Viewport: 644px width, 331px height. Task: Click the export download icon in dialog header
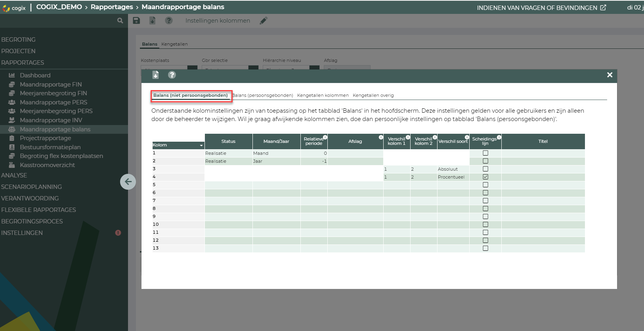click(x=155, y=75)
